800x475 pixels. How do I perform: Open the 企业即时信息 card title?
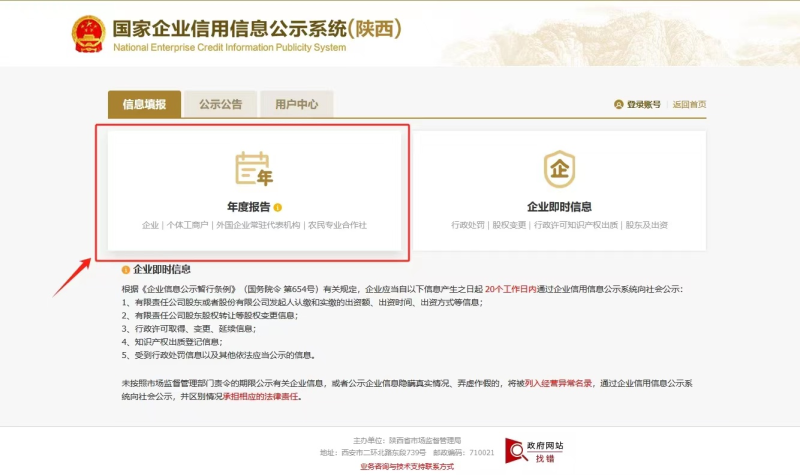[x=559, y=207]
